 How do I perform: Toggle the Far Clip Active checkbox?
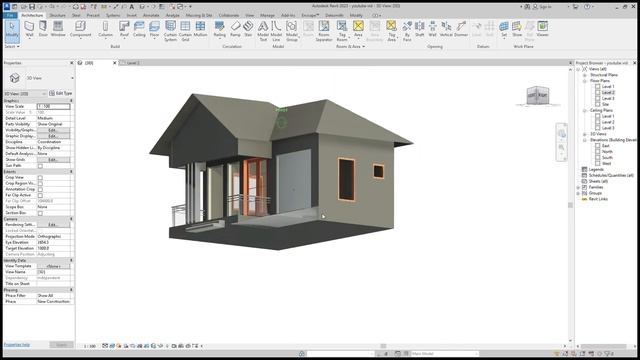[x=40, y=196]
